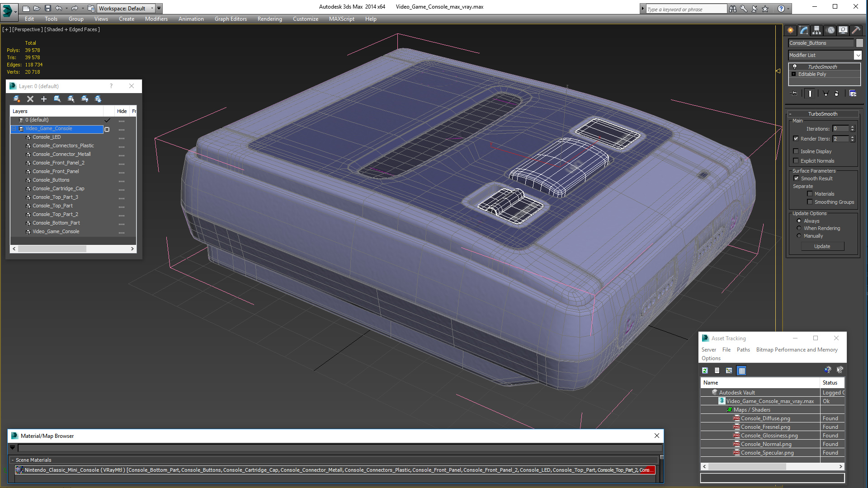The width and height of the screenshot is (868, 488).
Task: Pin the modifier stack
Action: [794, 94]
